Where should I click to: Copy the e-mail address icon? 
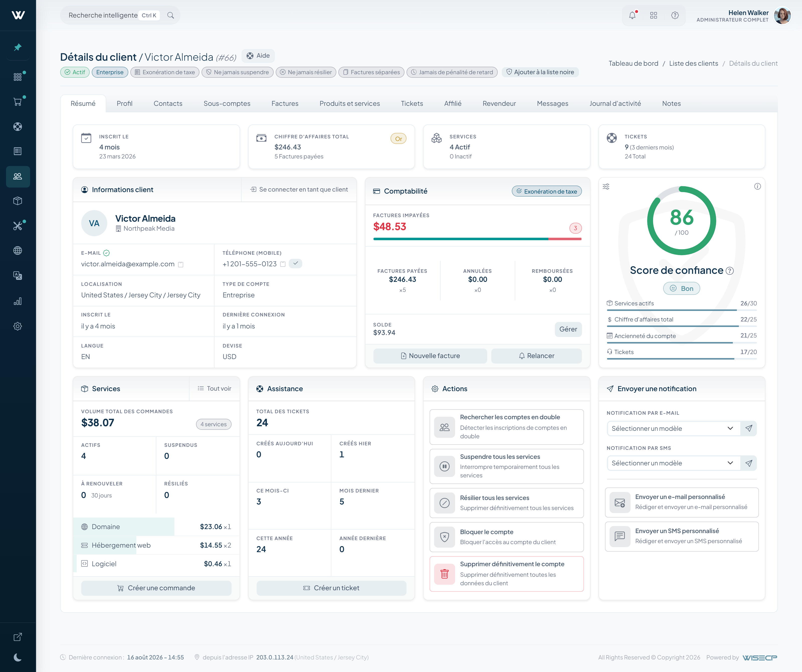[181, 264]
